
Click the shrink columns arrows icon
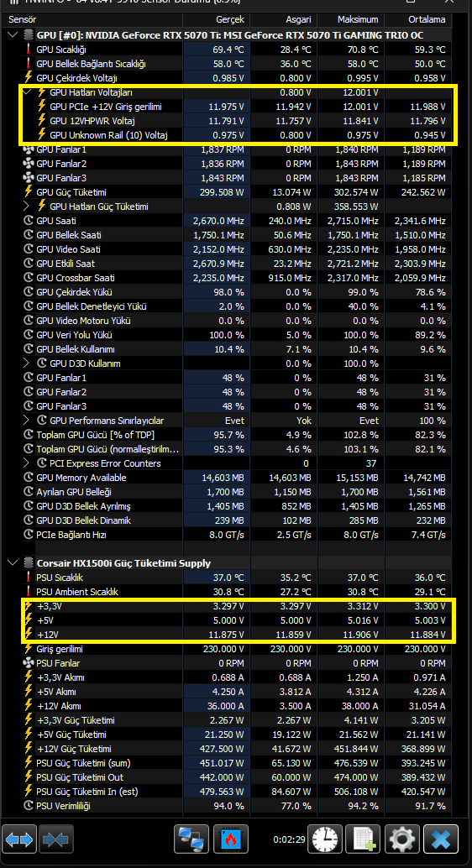pyautogui.click(x=55, y=839)
